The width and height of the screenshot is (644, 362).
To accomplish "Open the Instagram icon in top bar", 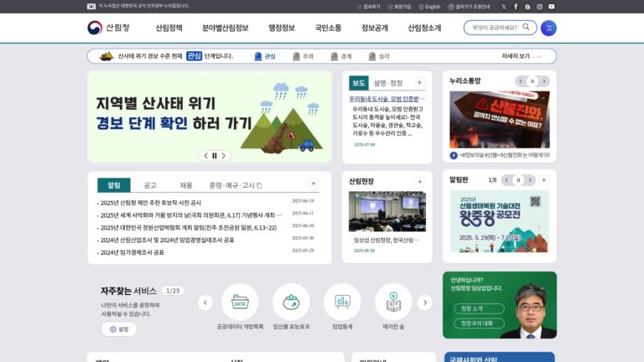I will pyautogui.click(x=539, y=7).
